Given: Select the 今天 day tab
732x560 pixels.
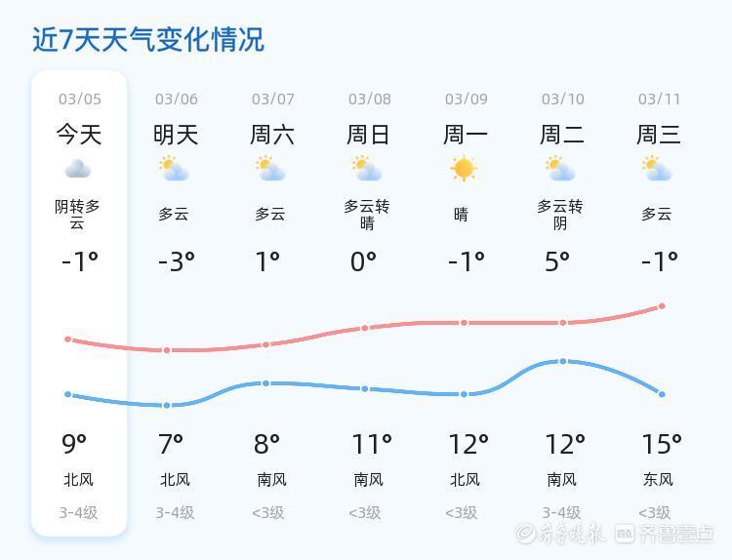Looking at the screenshot, I should click(x=79, y=134).
